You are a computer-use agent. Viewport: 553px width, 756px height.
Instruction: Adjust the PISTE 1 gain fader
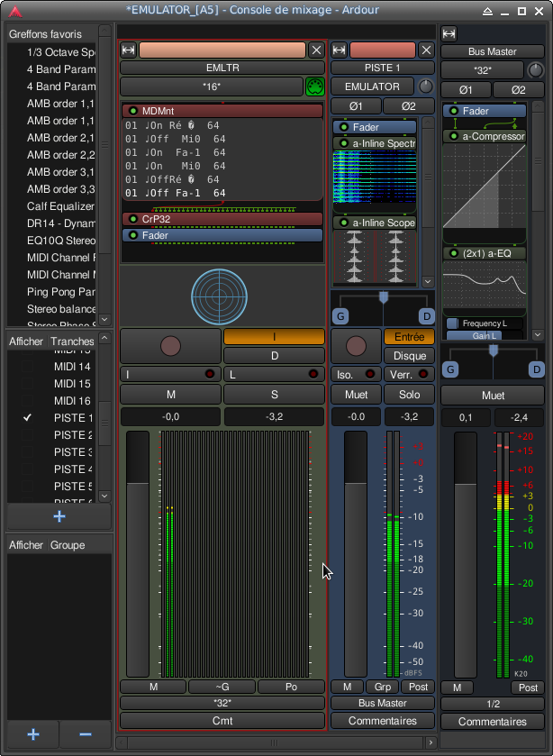[x=356, y=554]
